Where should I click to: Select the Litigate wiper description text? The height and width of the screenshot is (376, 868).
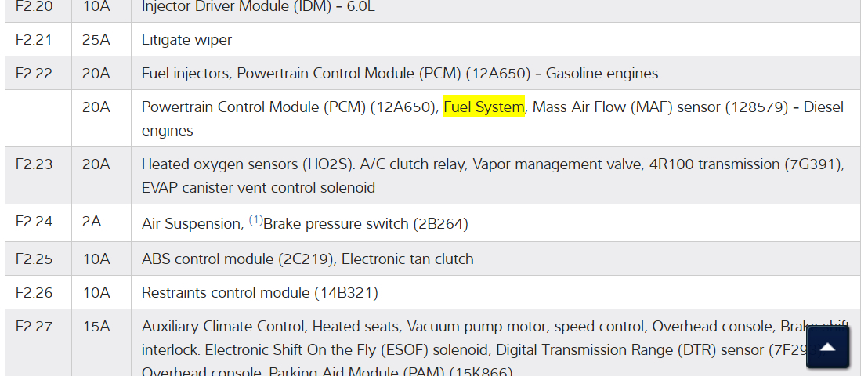click(x=186, y=39)
